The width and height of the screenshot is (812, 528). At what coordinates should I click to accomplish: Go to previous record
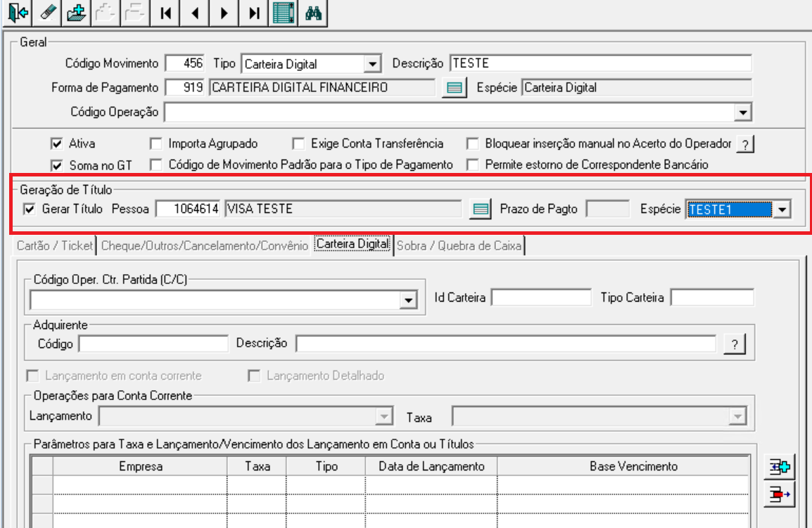click(195, 12)
